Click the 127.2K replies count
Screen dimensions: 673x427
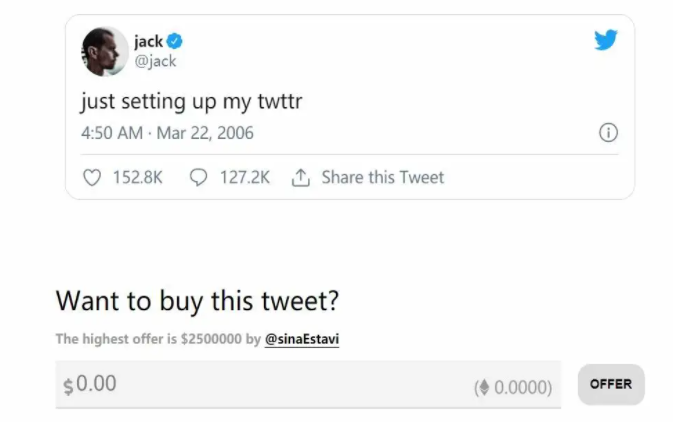click(245, 177)
